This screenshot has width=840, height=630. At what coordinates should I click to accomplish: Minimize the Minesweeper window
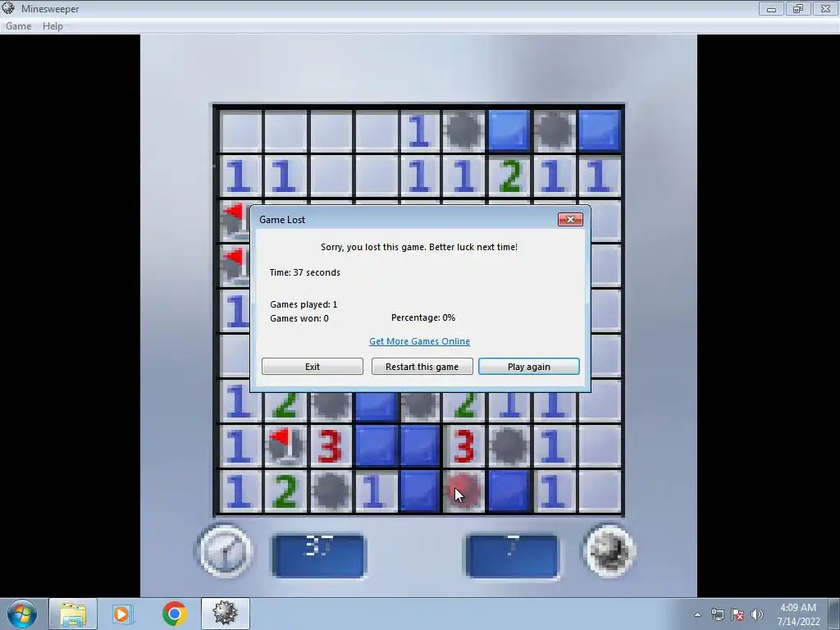point(771,8)
